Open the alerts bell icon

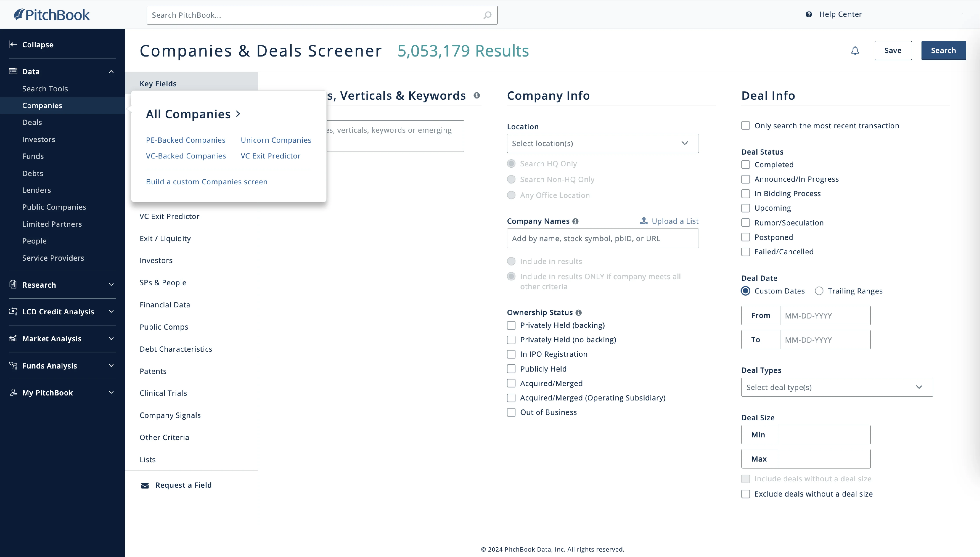click(x=855, y=50)
